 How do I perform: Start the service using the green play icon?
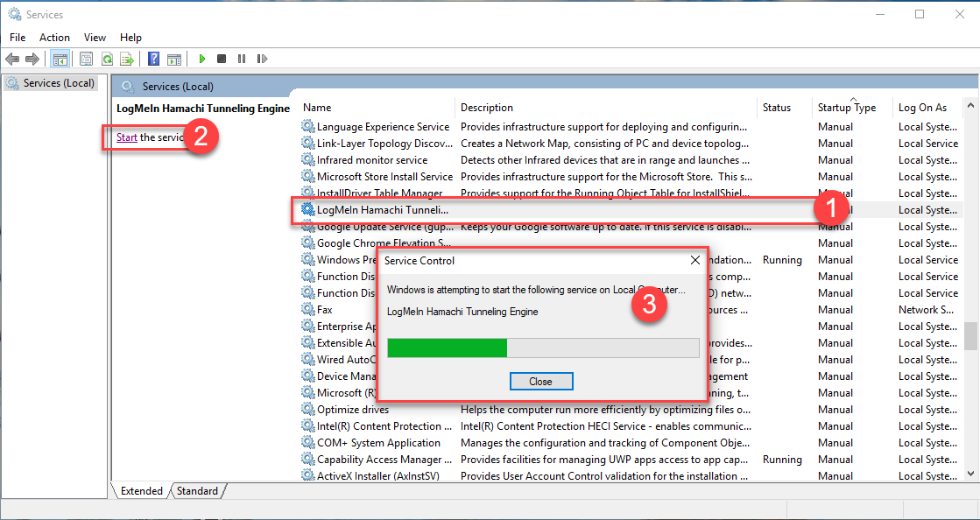(202, 59)
